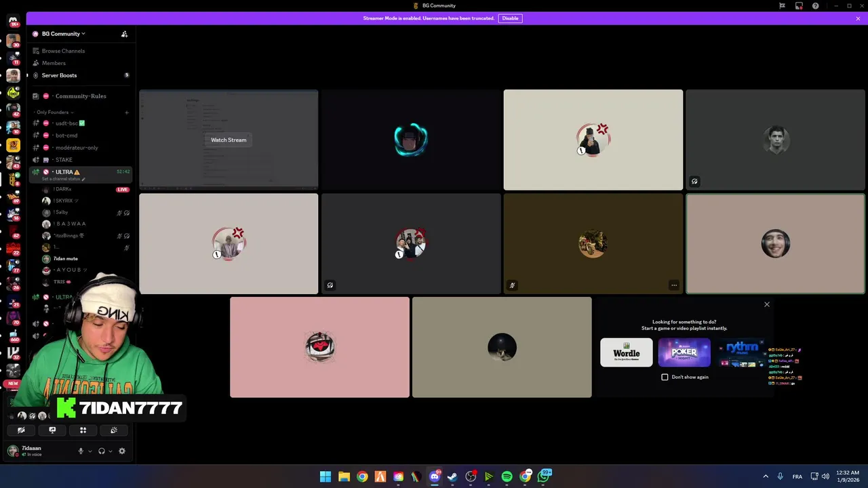
Task: Start the Poker Night activity
Action: 684,352
